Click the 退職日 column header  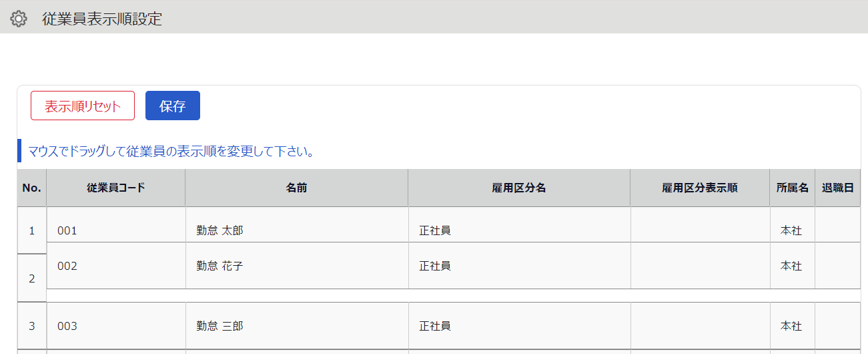coord(837,188)
